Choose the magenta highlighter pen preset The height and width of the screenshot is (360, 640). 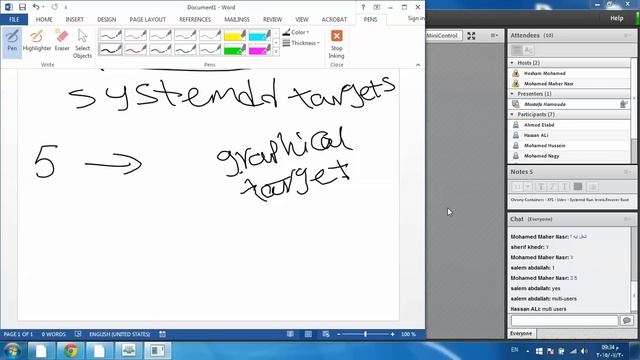[x=260, y=50]
